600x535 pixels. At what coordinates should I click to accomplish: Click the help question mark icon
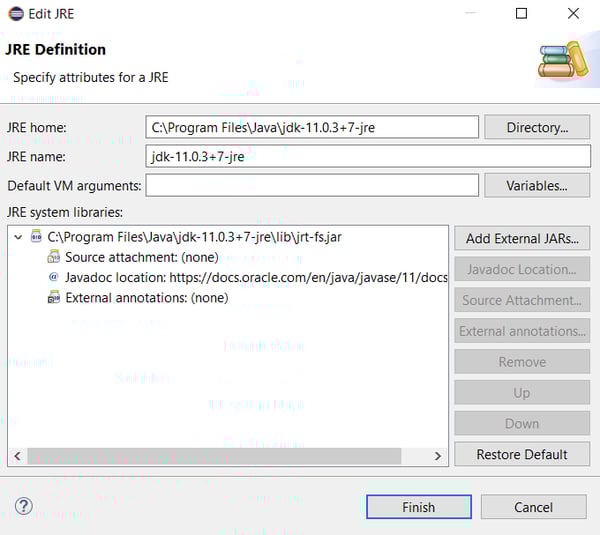coord(24,507)
